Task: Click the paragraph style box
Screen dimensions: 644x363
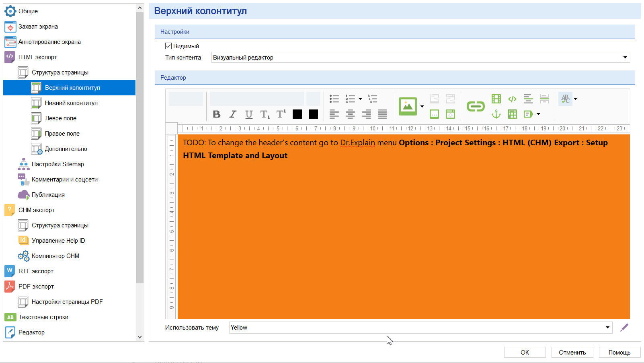Action: click(x=186, y=99)
